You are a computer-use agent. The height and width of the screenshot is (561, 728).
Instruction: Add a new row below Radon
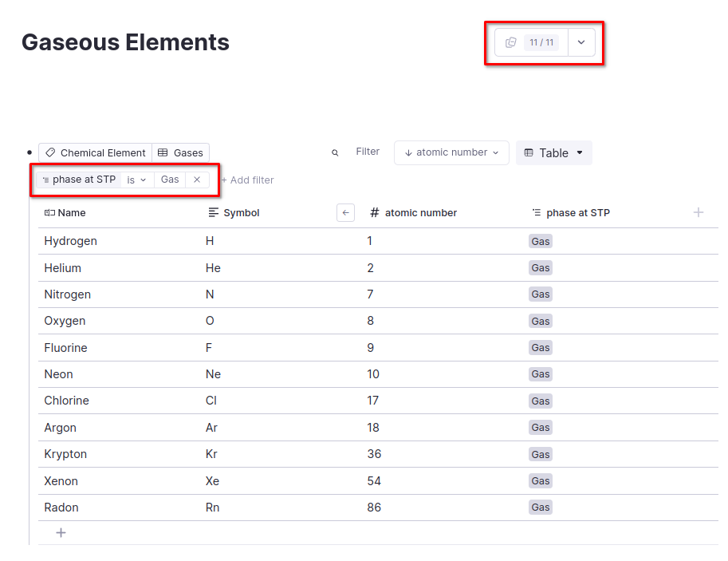click(x=61, y=533)
